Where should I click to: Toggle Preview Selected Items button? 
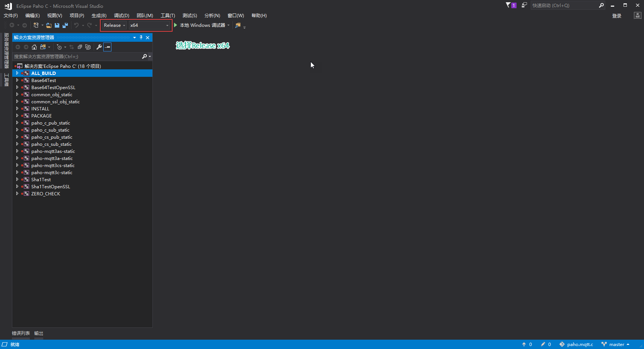click(107, 47)
